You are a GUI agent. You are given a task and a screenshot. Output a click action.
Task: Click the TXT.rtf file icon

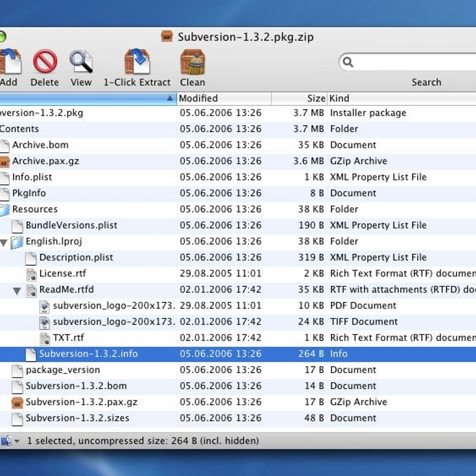pyautogui.click(x=45, y=338)
